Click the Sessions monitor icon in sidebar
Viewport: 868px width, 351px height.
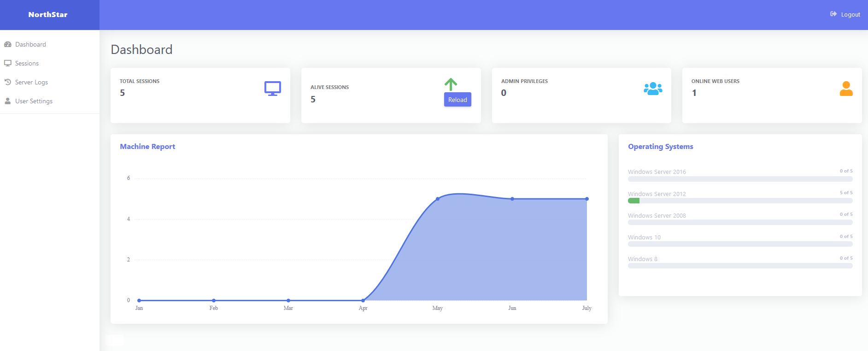point(8,63)
